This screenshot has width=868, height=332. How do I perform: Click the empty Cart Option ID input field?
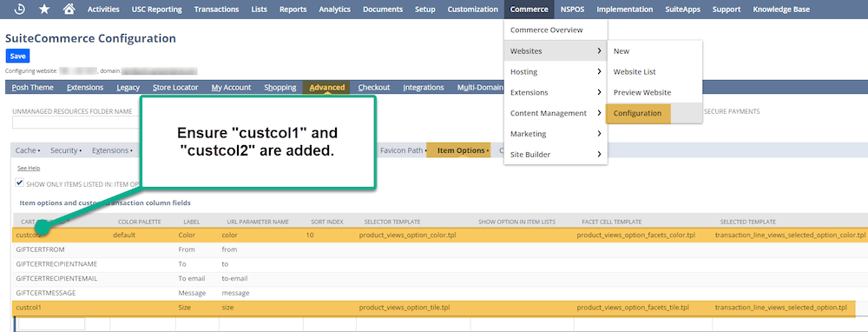click(51, 324)
